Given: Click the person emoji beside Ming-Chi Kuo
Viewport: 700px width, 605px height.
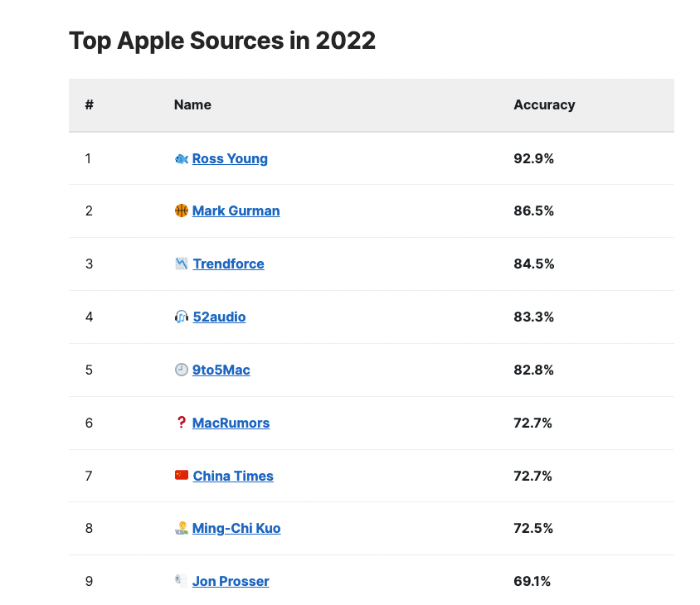Looking at the screenshot, I should click(x=182, y=528).
